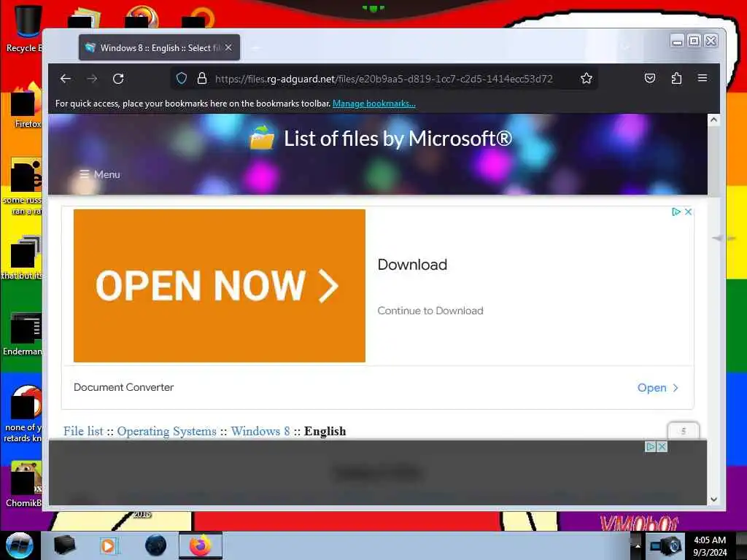Image resolution: width=747 pixels, height=560 pixels.
Task: Launch the media player taskbar icon
Action: pyautogui.click(x=109, y=545)
